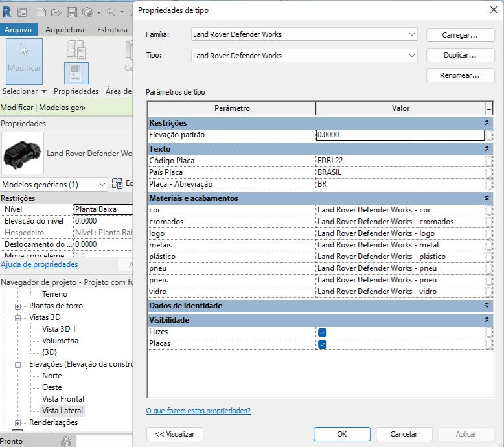This screenshot has width=504, height=447.
Task: Click the equals formula column header button
Action: click(488, 108)
